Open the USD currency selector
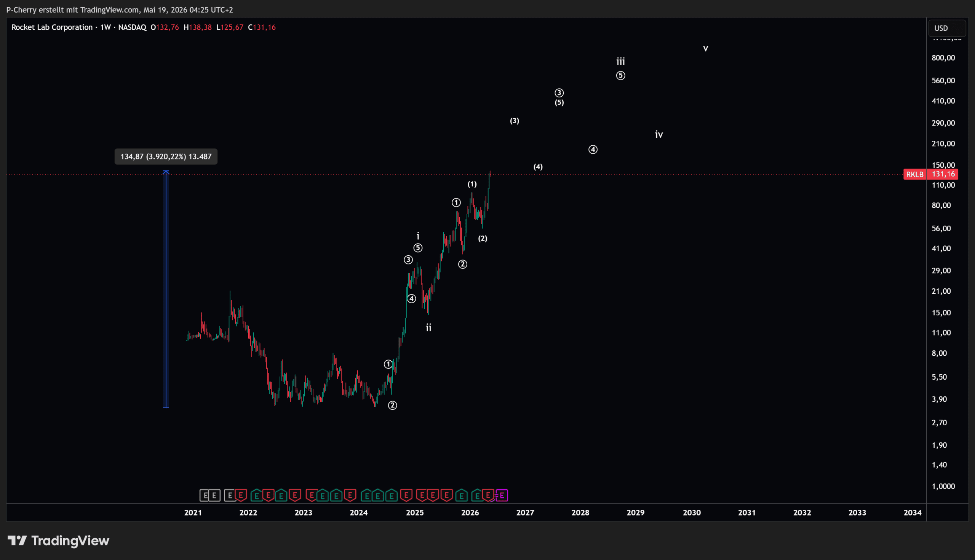This screenshot has height=560, width=975. click(x=947, y=28)
